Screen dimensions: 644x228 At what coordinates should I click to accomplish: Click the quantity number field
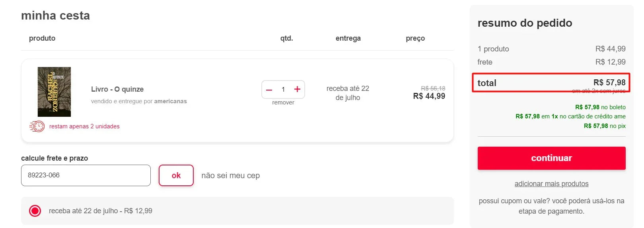283,89
